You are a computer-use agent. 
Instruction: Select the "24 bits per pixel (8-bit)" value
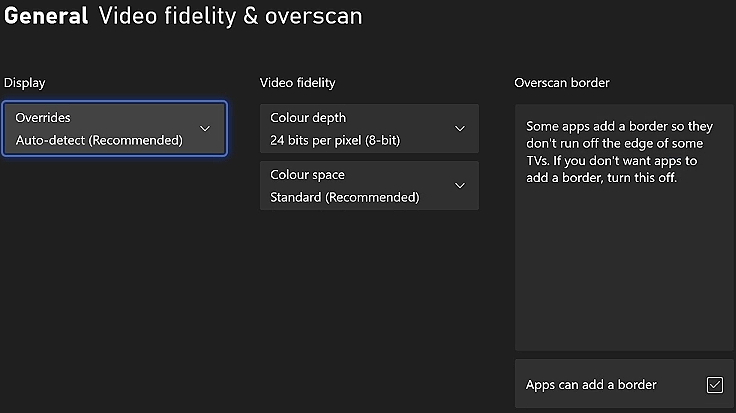tap(335, 141)
